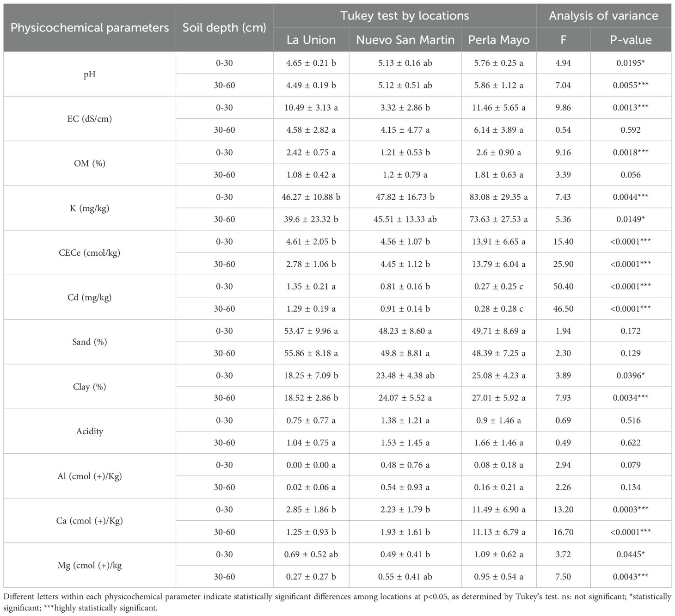Click the Clay (%) row label
Viewport: 675px width, 616px height.
tap(89, 387)
